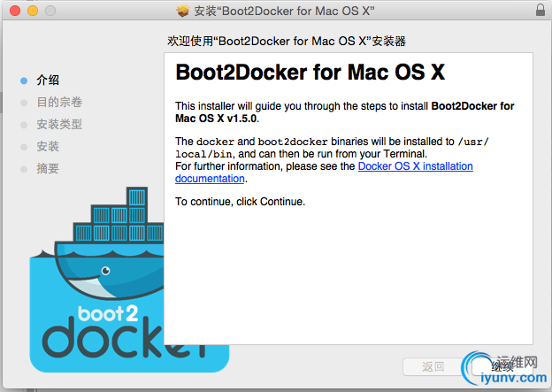
Task: Click the red close window button
Action: [15, 11]
